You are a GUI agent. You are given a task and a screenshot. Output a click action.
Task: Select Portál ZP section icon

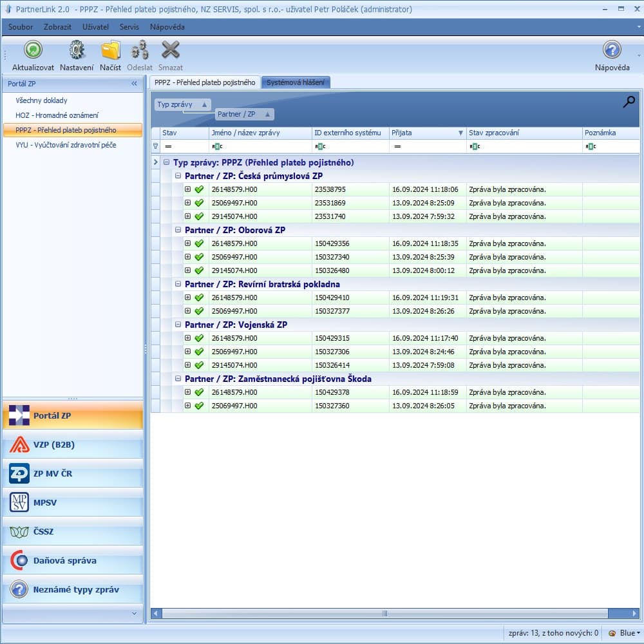click(19, 415)
